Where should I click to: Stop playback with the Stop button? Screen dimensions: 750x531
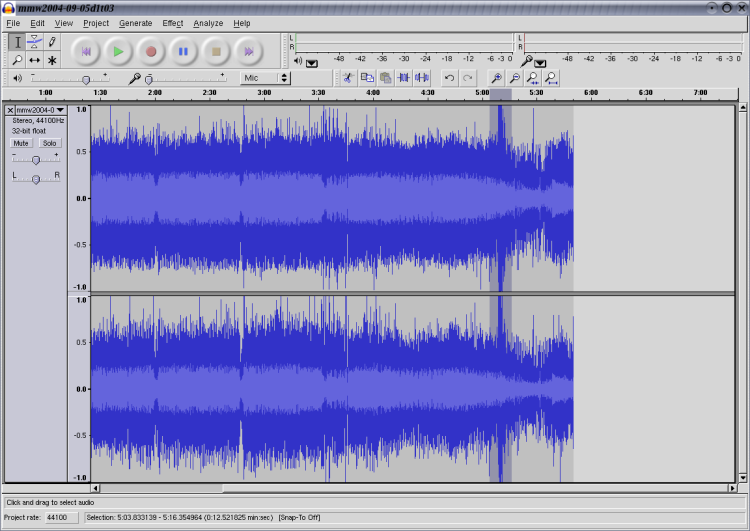pyautogui.click(x=216, y=51)
